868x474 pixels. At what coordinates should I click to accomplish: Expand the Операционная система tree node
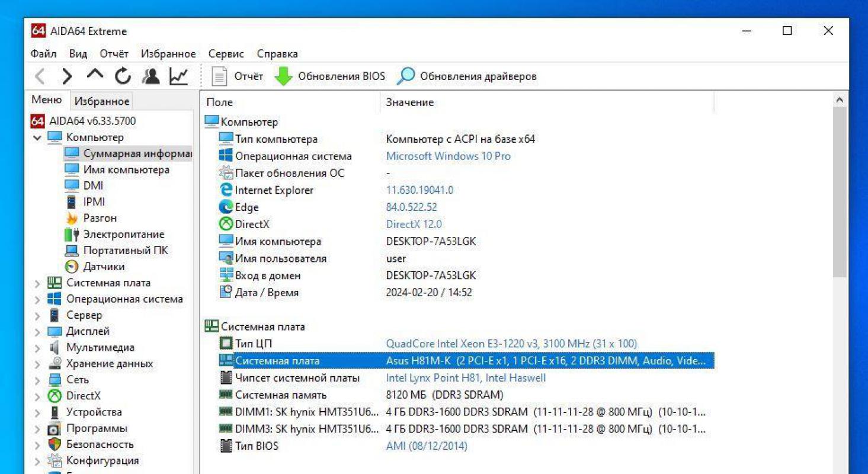[37, 299]
